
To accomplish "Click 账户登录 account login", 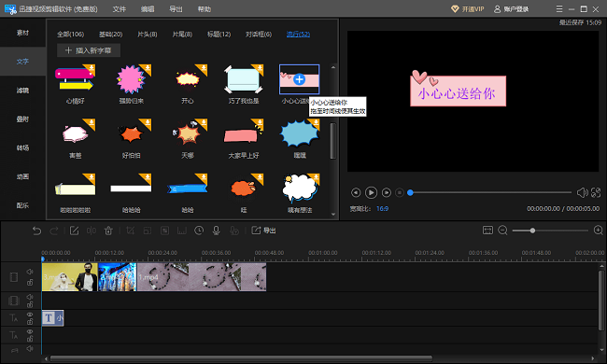I will pos(512,9).
